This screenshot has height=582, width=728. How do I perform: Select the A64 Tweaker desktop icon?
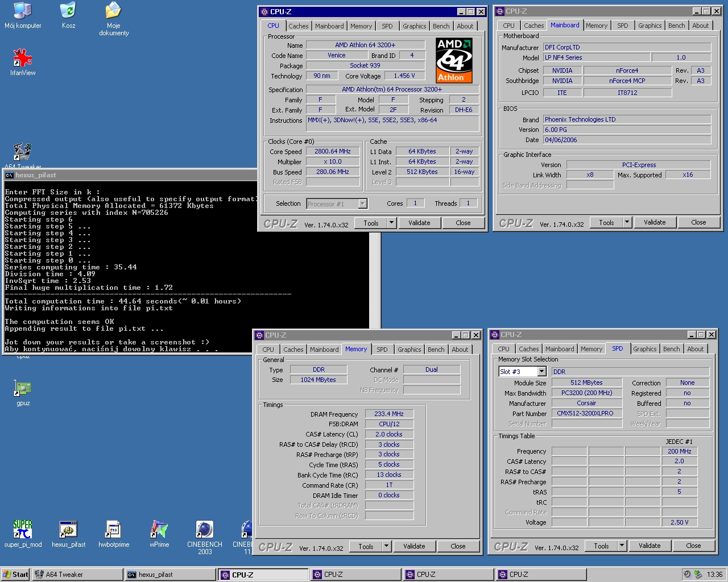pyautogui.click(x=23, y=156)
